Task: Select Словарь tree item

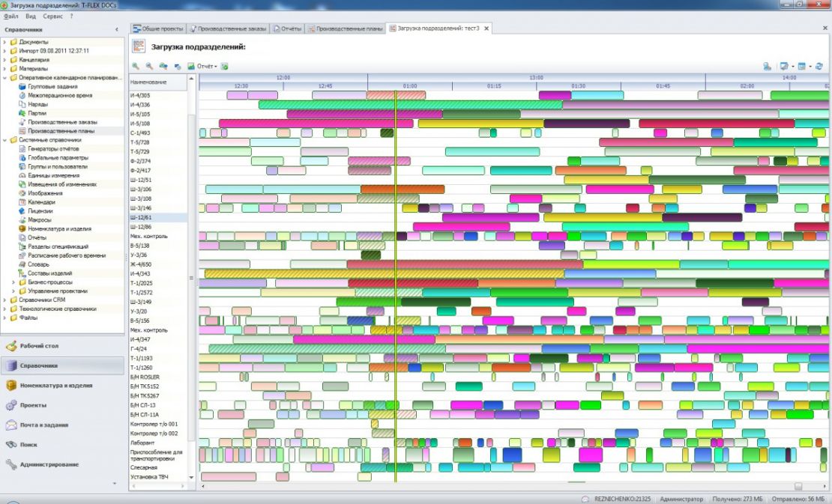Action: point(39,264)
